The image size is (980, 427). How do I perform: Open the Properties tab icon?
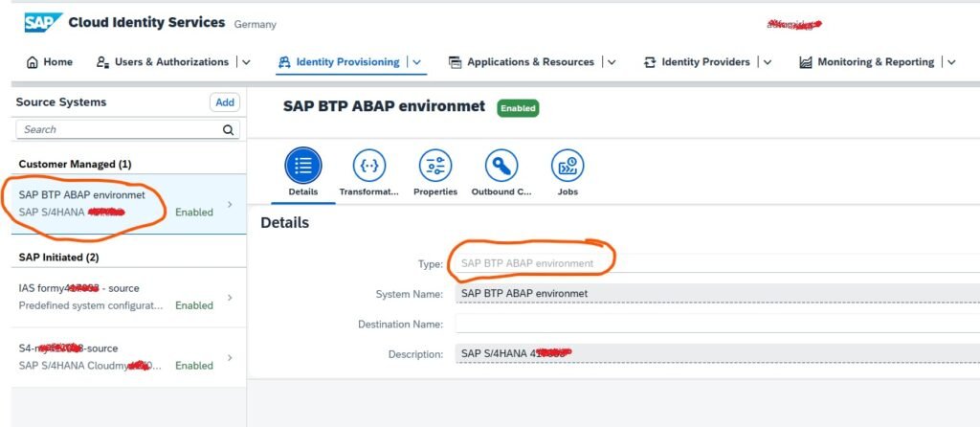[435, 166]
